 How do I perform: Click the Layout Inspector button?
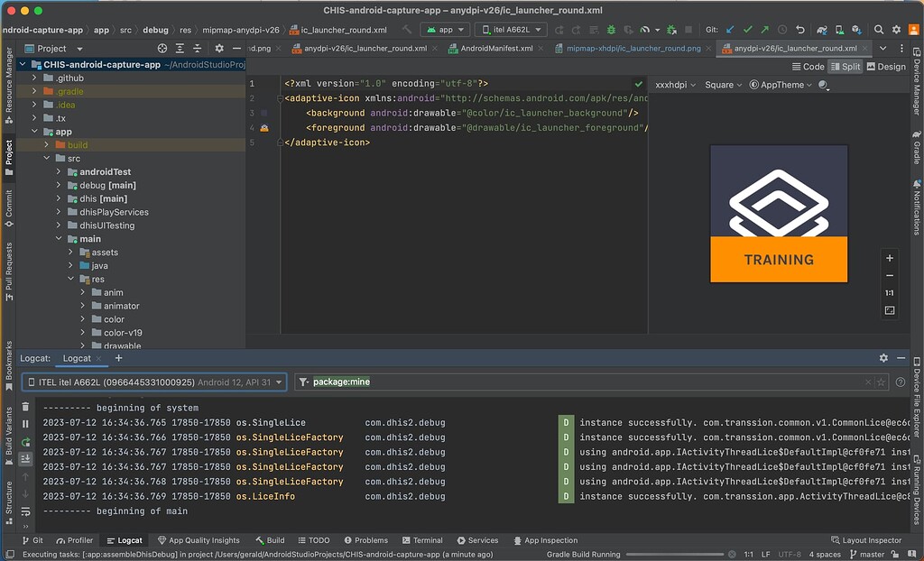(866, 540)
